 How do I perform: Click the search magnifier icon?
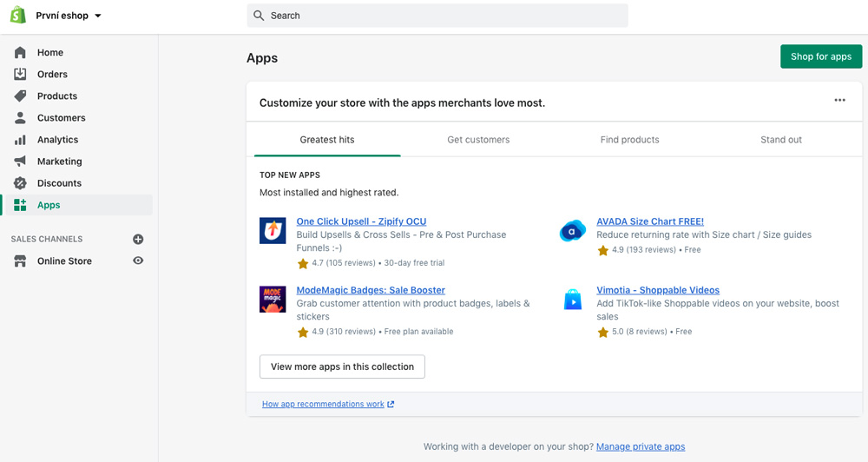coord(259,16)
